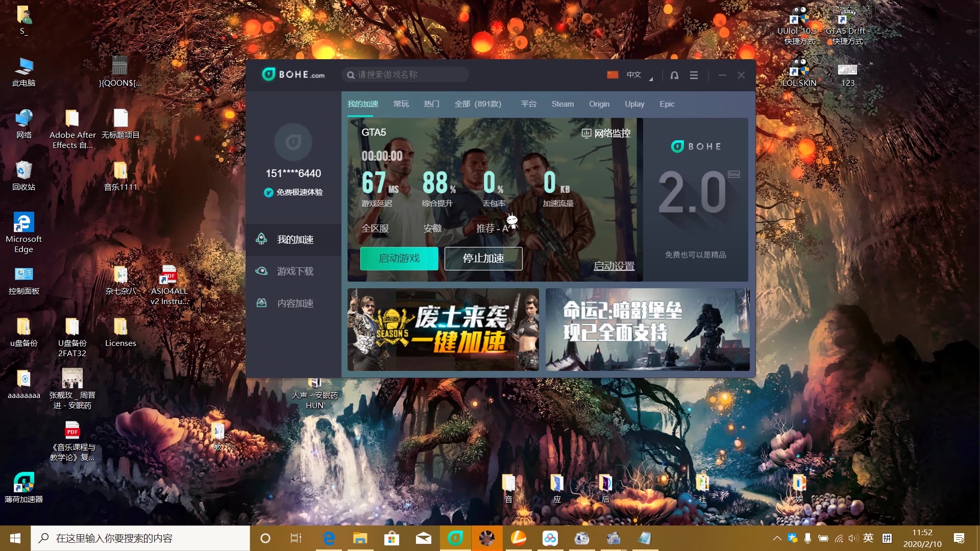
Task: Switch to the Uplay tab
Action: click(x=634, y=104)
